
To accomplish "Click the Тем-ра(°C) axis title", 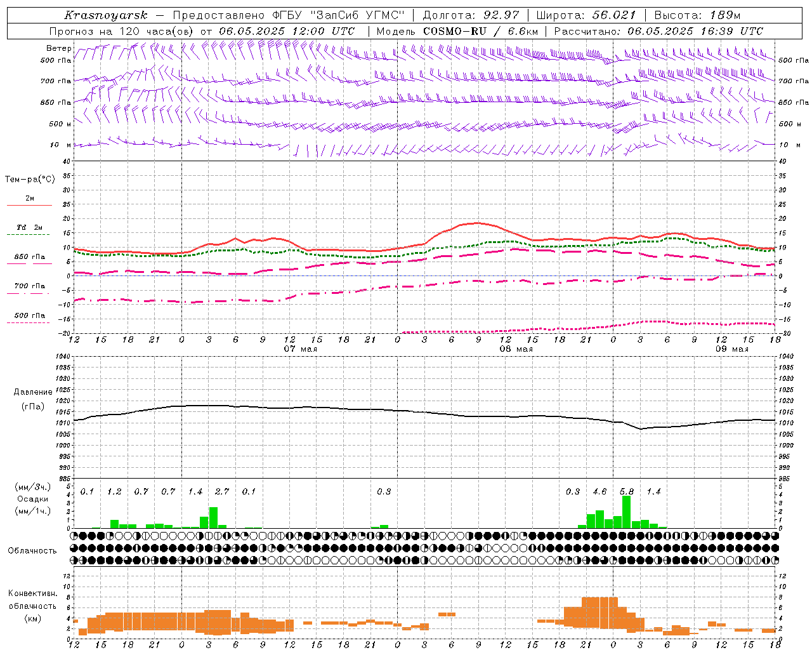I will point(30,180).
